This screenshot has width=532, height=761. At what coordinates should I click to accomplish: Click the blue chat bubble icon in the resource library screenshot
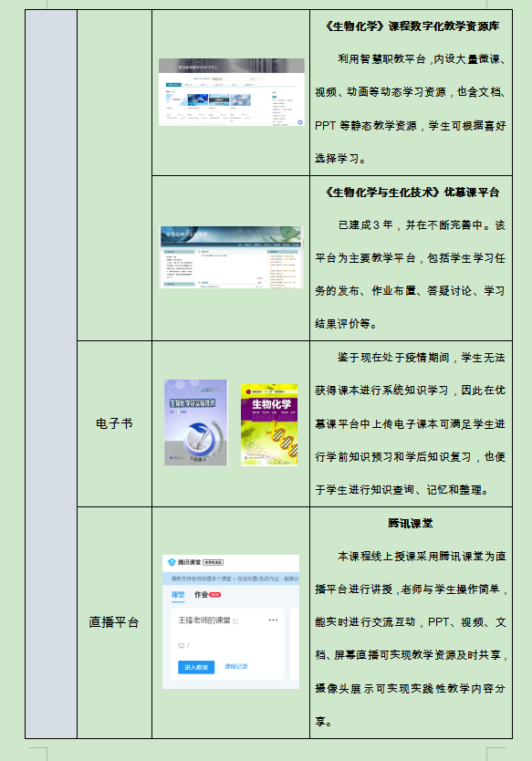[300, 122]
